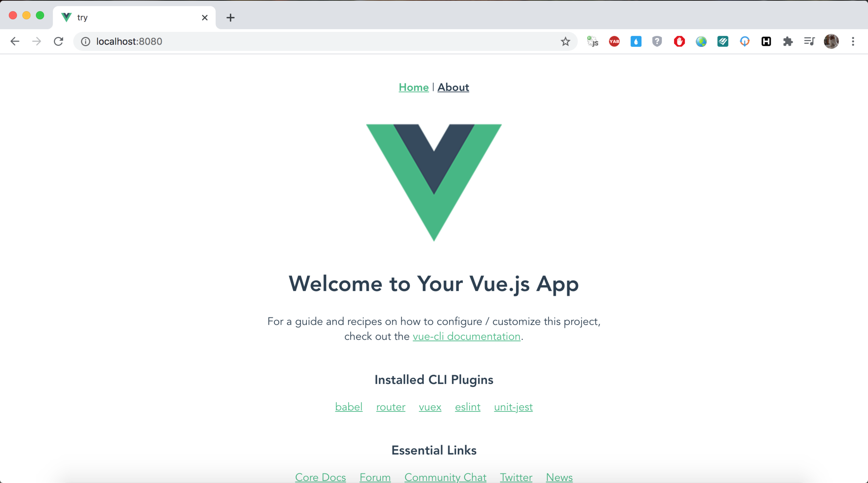
Task: Select the 'try' browser tab
Action: (x=134, y=18)
